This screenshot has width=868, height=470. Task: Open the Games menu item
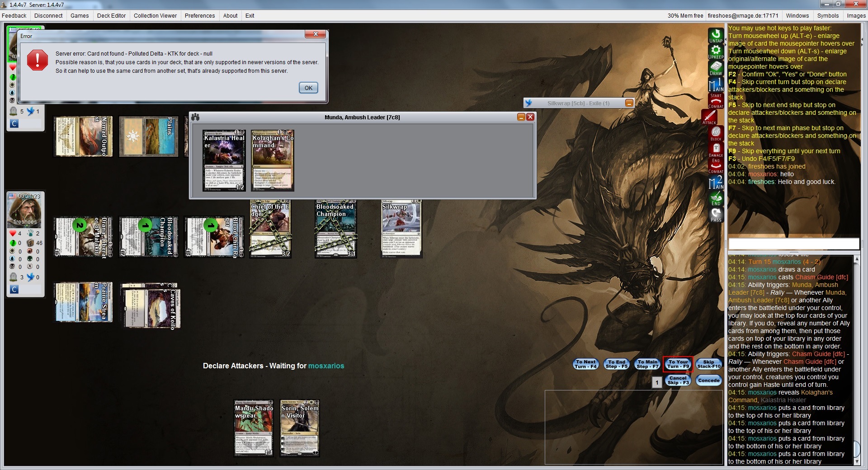tap(80, 15)
